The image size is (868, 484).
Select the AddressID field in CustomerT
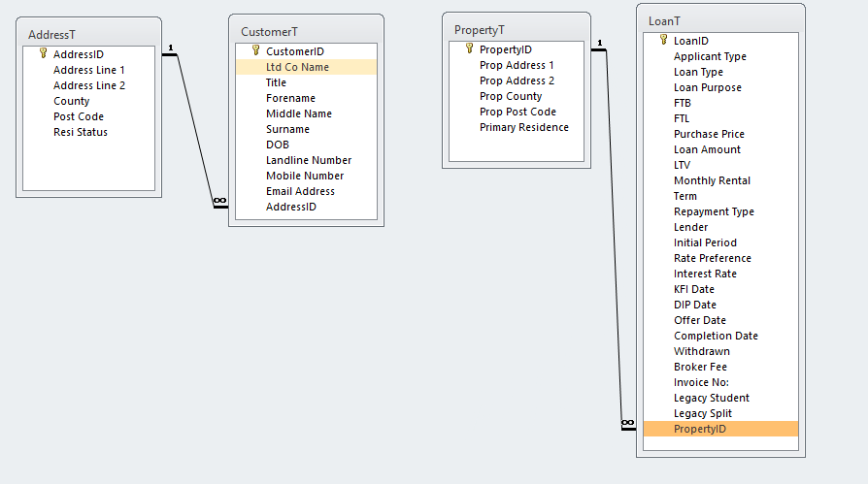click(x=306, y=206)
